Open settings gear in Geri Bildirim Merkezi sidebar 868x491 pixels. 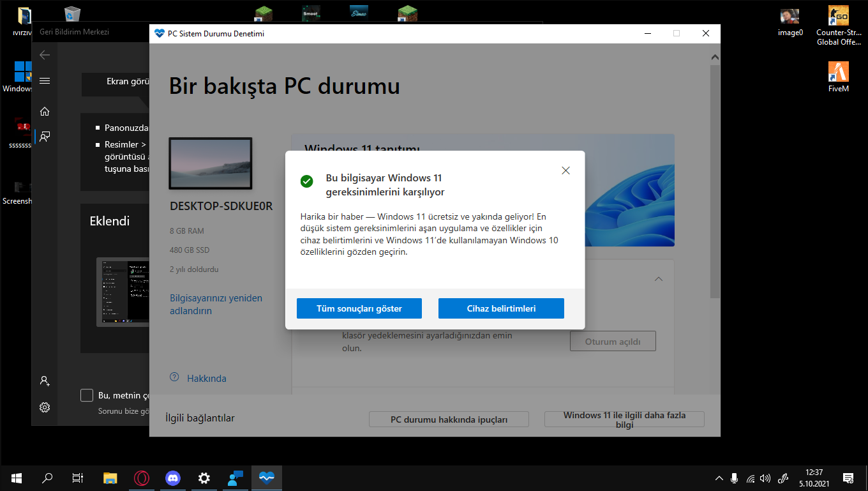(x=45, y=407)
